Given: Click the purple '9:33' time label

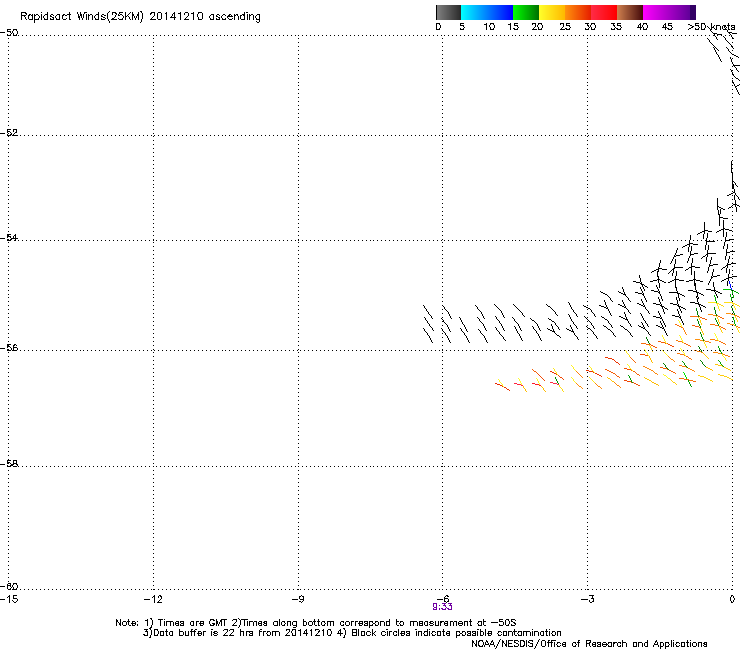Looking at the screenshot, I should (x=442, y=607).
